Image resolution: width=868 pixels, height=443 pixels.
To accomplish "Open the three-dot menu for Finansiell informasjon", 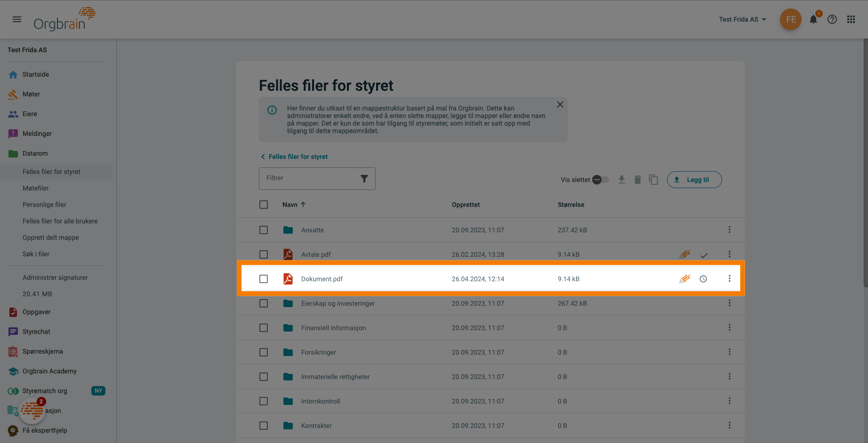I will tap(730, 328).
